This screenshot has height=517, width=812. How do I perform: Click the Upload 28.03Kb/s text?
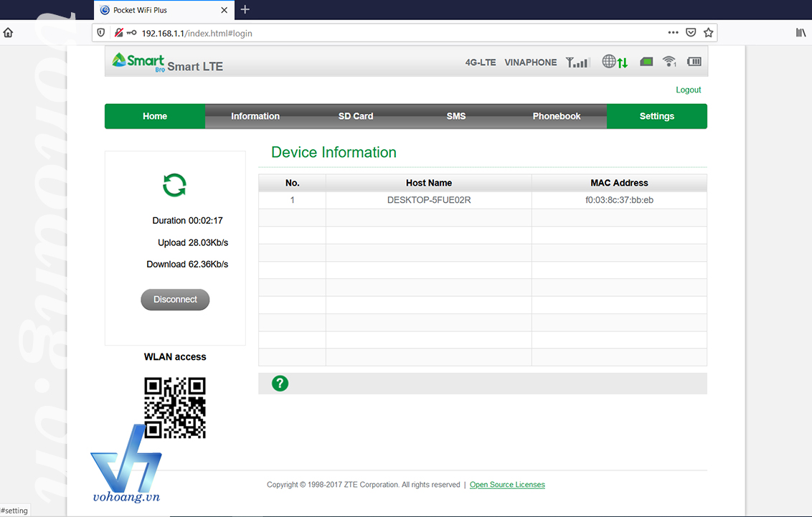(193, 242)
